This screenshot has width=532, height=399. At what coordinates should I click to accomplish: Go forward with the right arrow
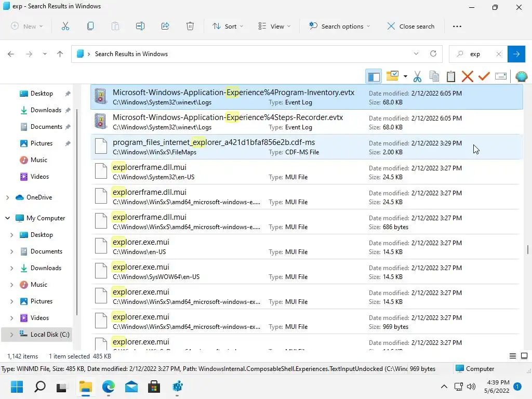29,54
